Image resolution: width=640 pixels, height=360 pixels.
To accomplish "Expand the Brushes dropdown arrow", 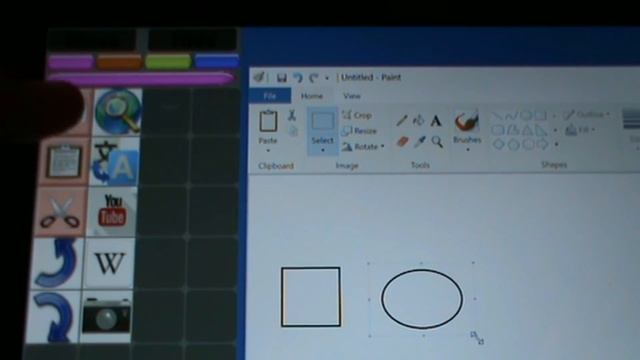I will pyautogui.click(x=468, y=150).
